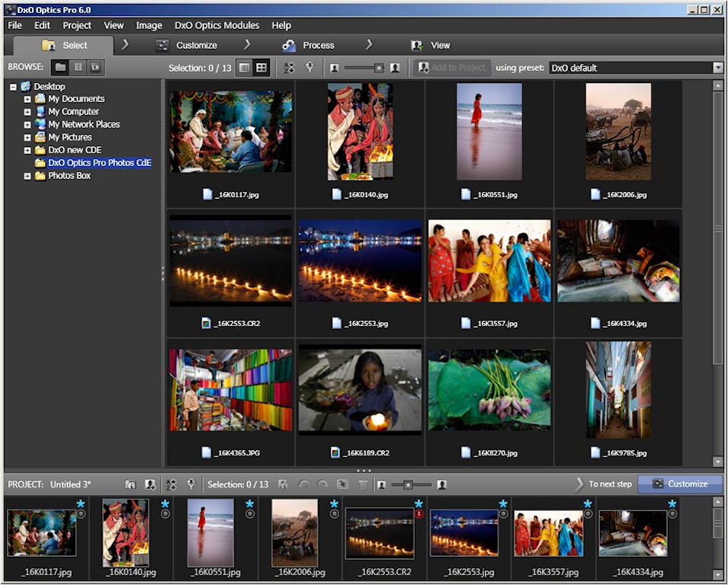Open the DxO default preset dropdown
Viewport: 728px width, 585px height.
717,68
